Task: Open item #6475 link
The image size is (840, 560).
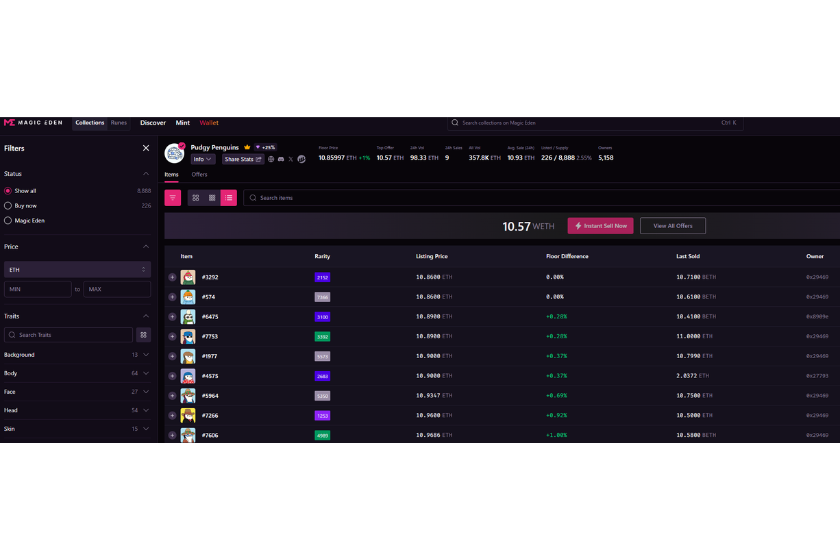Action: 210,317
